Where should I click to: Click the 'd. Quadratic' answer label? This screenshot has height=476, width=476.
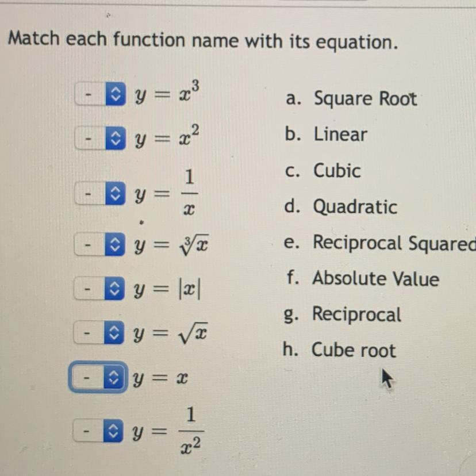pyautogui.click(x=340, y=207)
